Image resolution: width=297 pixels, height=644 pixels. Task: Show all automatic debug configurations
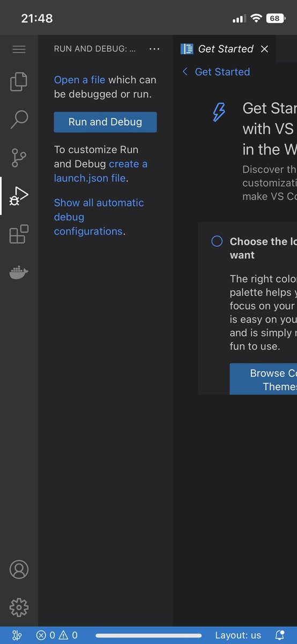click(99, 217)
